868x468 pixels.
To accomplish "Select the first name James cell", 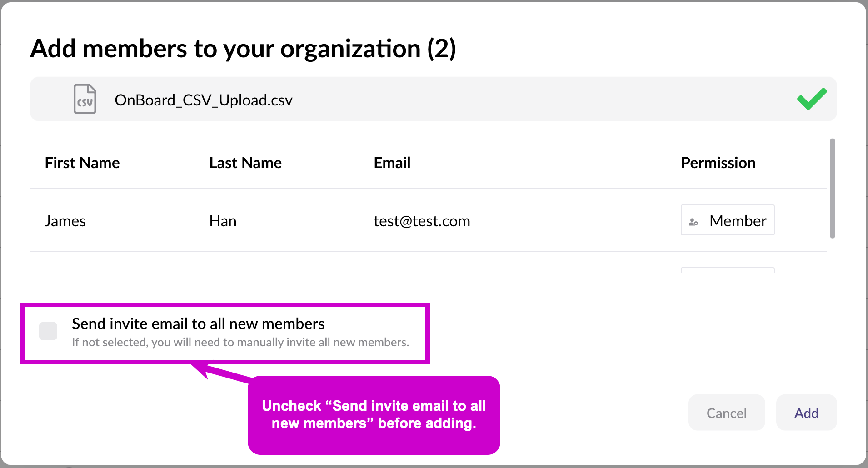I will [65, 221].
